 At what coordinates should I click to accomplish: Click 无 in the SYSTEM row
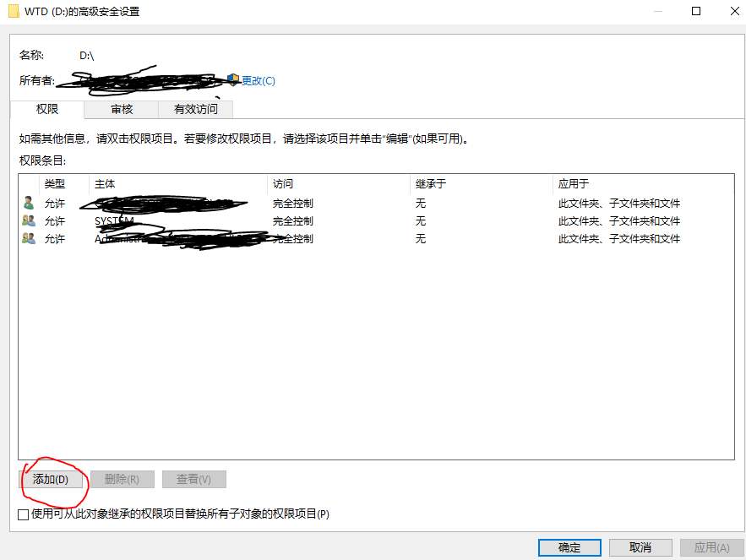tap(421, 220)
